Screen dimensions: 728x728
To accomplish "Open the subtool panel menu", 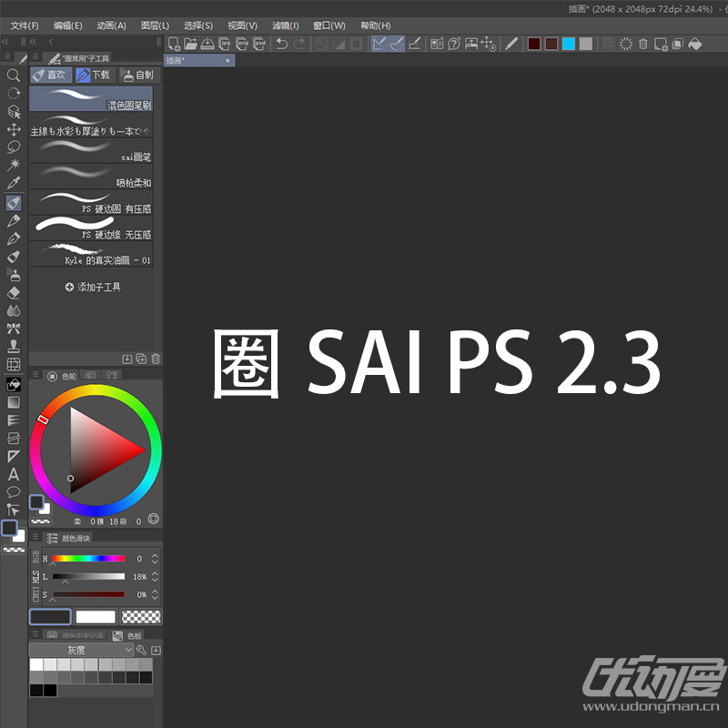I will pos(36,57).
